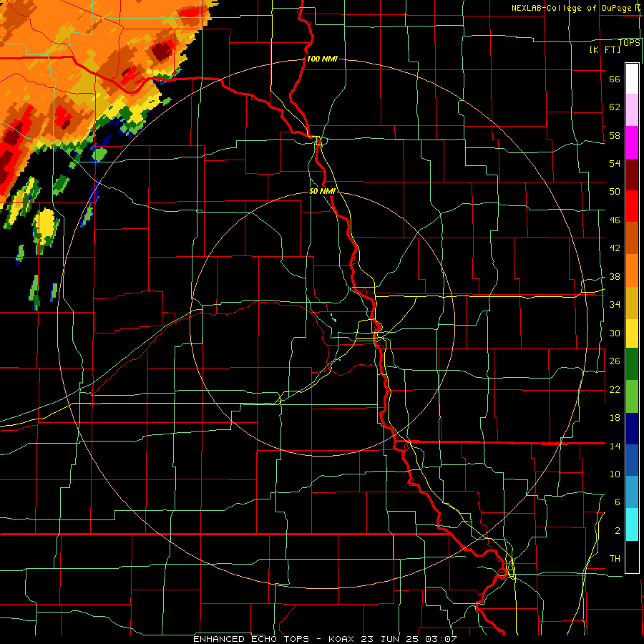Pick the light pink legend swatch

pyautogui.click(x=632, y=110)
